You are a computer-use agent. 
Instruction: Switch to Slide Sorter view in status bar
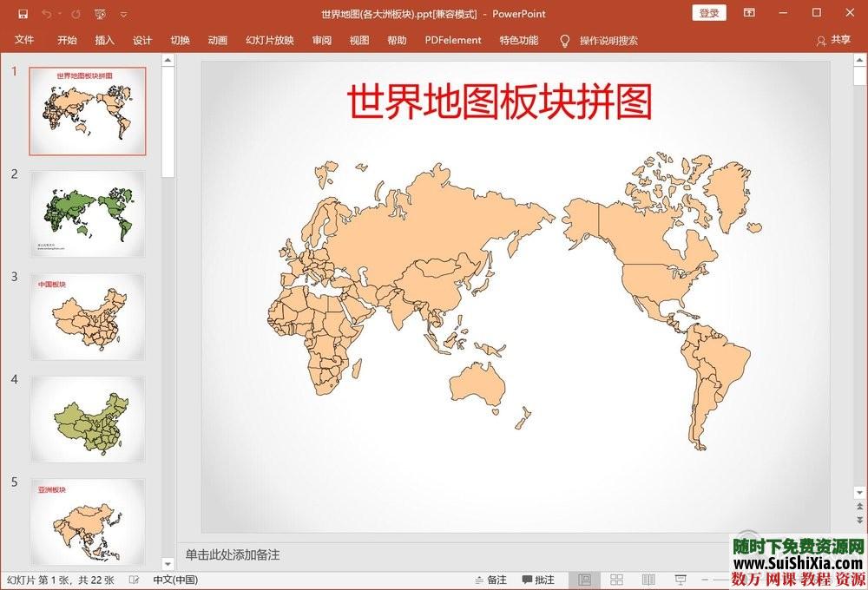click(x=618, y=579)
